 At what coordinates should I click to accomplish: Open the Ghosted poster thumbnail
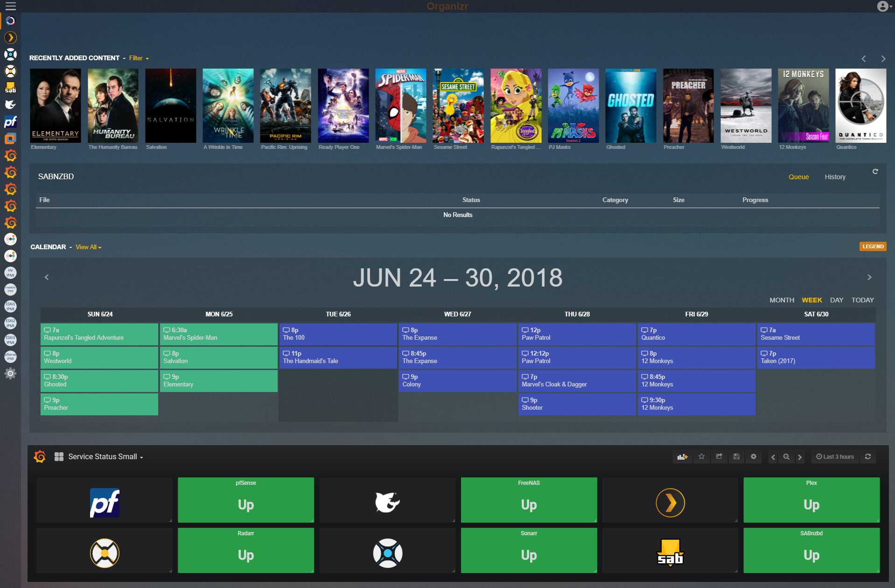coord(631,106)
